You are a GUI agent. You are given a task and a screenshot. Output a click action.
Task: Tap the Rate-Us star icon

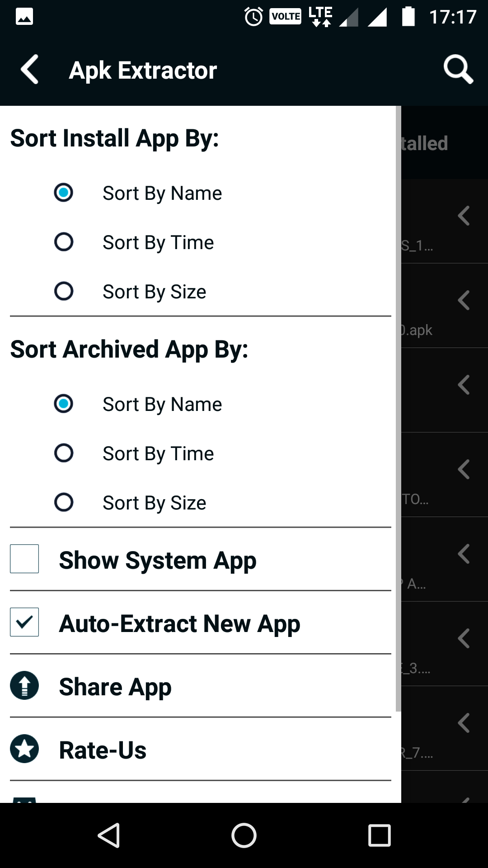click(24, 749)
